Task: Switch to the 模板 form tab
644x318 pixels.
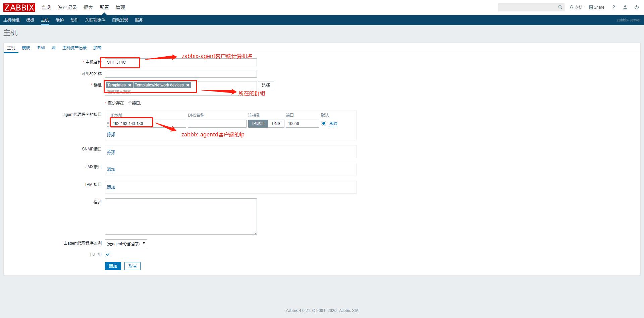Action: tap(26, 48)
